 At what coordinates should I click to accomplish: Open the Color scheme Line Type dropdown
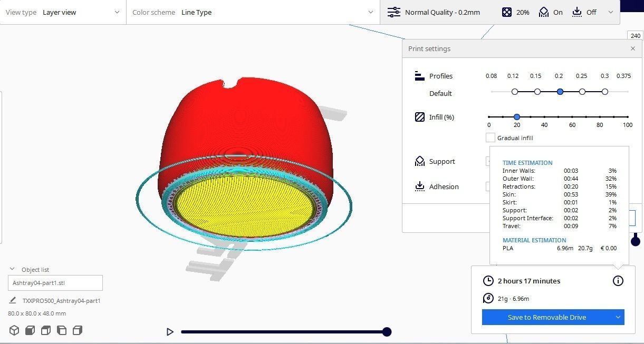(x=253, y=12)
